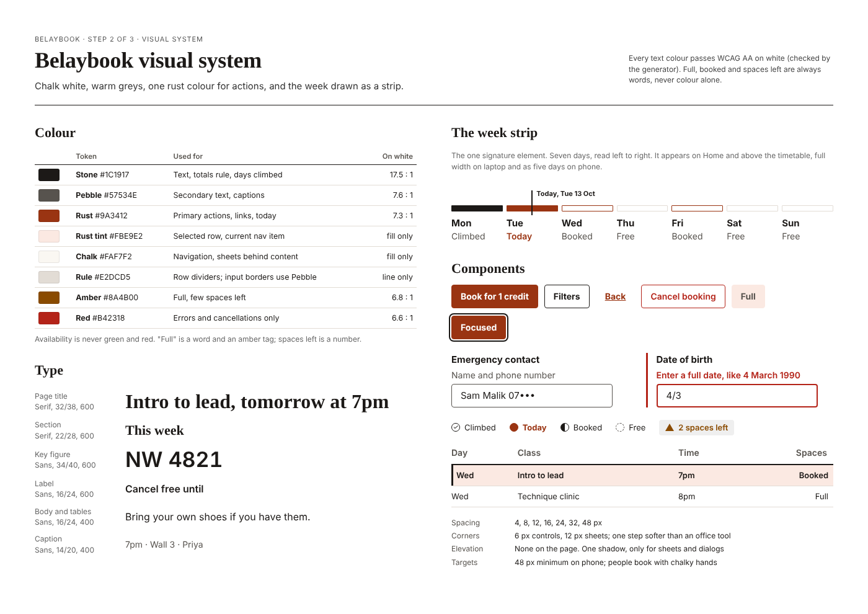Click the Spaces column header
This screenshot has height=614, width=868.
click(811, 453)
